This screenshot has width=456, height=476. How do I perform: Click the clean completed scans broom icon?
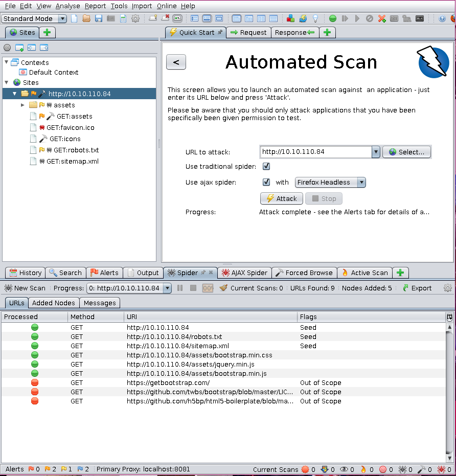[223, 288]
